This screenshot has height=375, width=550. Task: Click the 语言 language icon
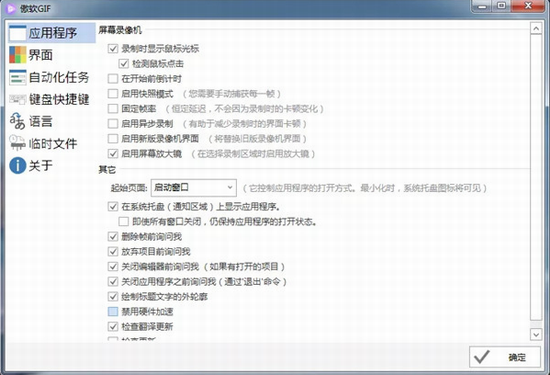[x=18, y=121]
